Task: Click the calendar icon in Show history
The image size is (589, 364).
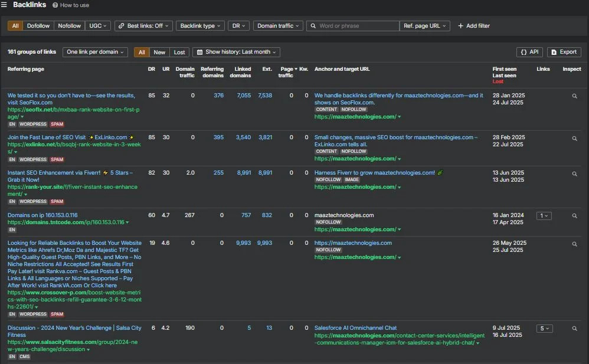Action: [x=200, y=53]
